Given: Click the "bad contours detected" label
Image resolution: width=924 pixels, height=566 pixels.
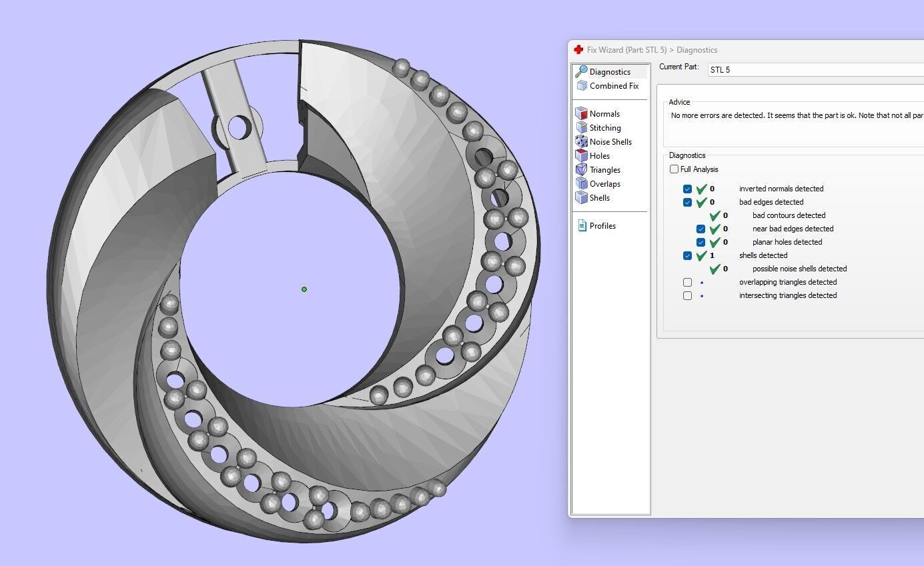Looking at the screenshot, I should [789, 215].
